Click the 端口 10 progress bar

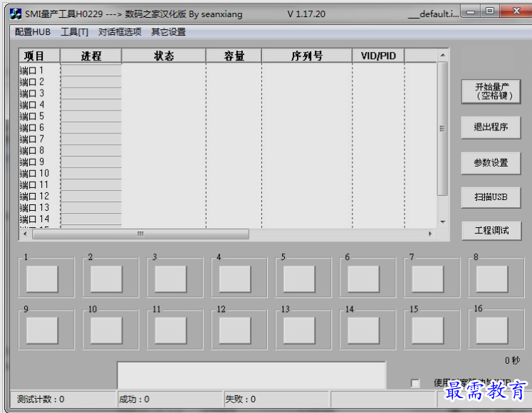pyautogui.click(x=91, y=174)
